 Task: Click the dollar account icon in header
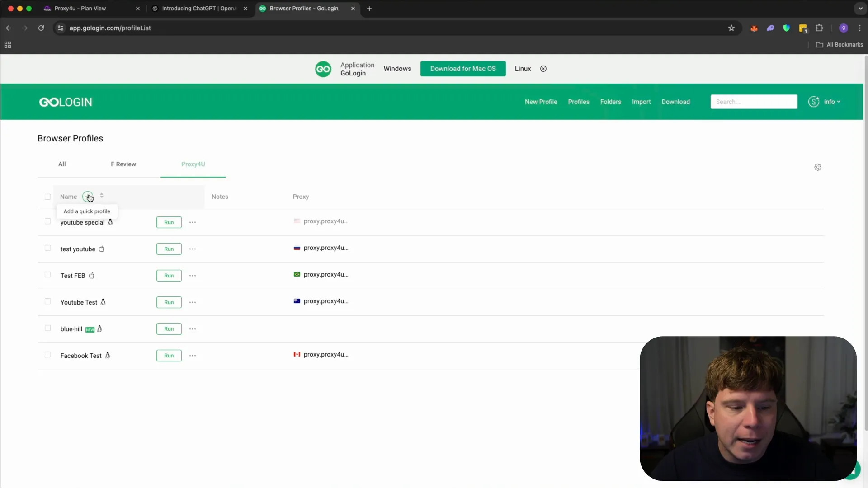pos(813,102)
